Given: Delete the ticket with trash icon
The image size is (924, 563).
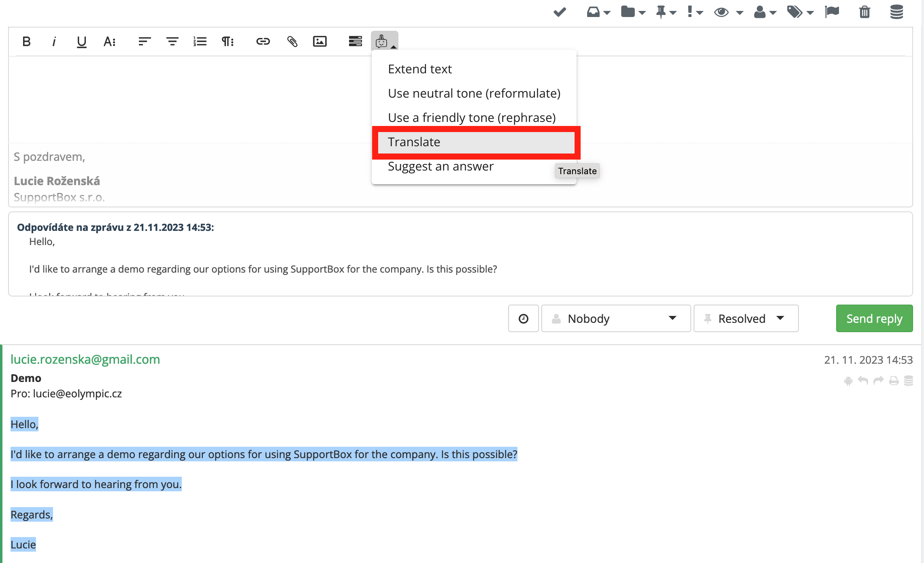Looking at the screenshot, I should (x=864, y=12).
